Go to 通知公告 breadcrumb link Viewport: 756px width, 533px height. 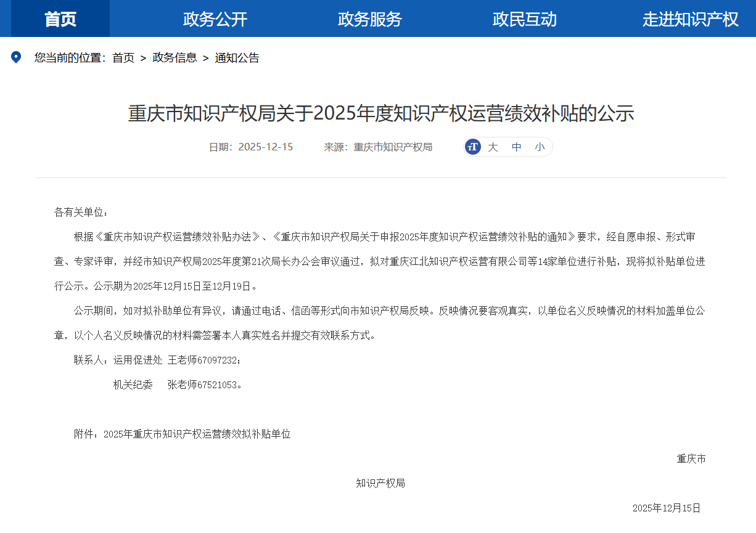pyautogui.click(x=237, y=58)
